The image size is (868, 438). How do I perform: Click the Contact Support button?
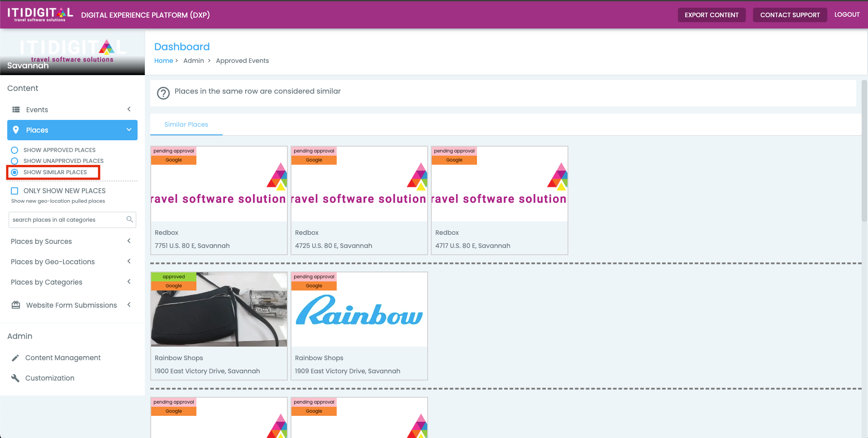[790, 15]
